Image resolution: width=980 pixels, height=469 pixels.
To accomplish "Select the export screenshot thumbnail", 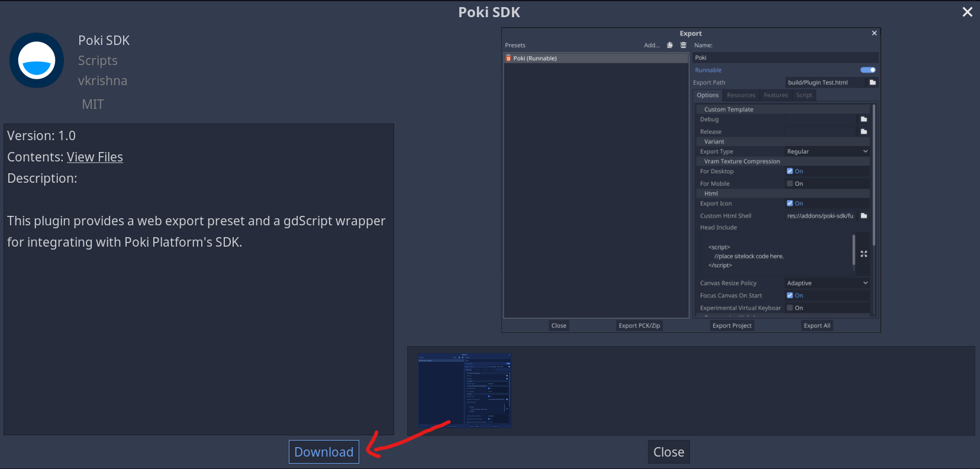I will point(465,390).
